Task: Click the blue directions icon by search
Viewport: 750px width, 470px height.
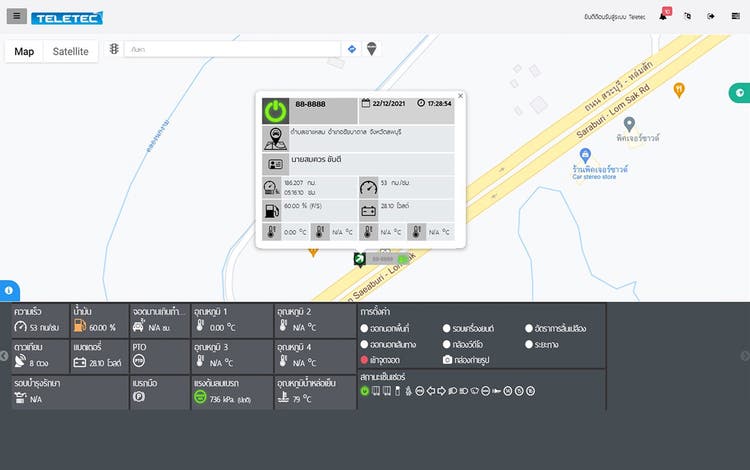Action: pos(352,49)
